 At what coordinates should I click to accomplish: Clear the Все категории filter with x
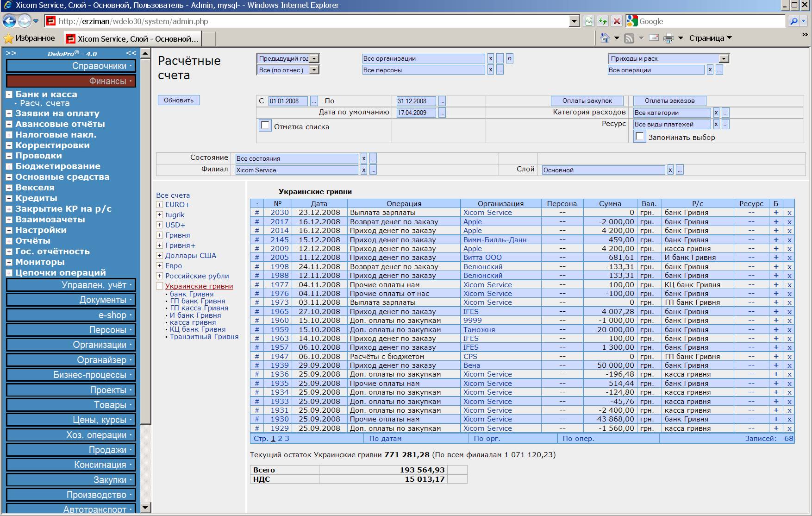pyautogui.click(x=716, y=113)
